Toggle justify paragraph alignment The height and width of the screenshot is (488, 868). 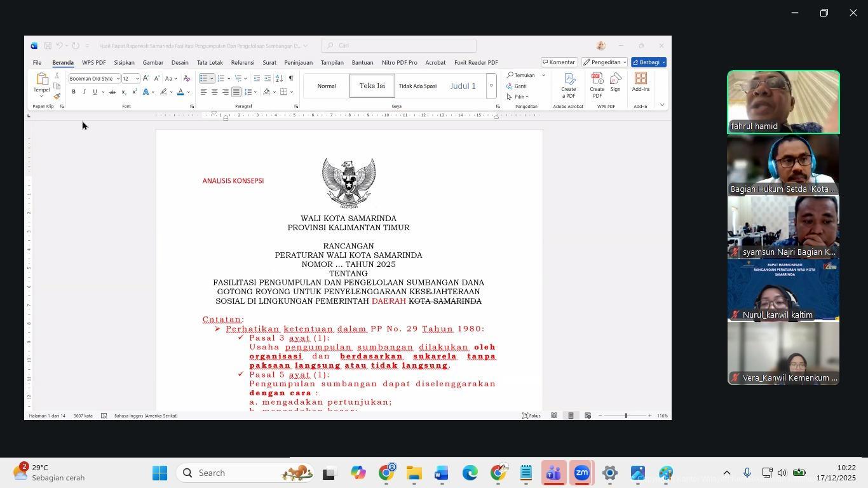[236, 92]
